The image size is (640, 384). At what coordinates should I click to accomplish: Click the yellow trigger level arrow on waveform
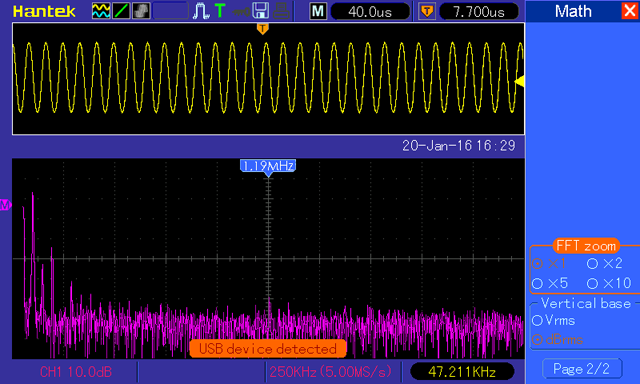pyautogui.click(x=519, y=81)
